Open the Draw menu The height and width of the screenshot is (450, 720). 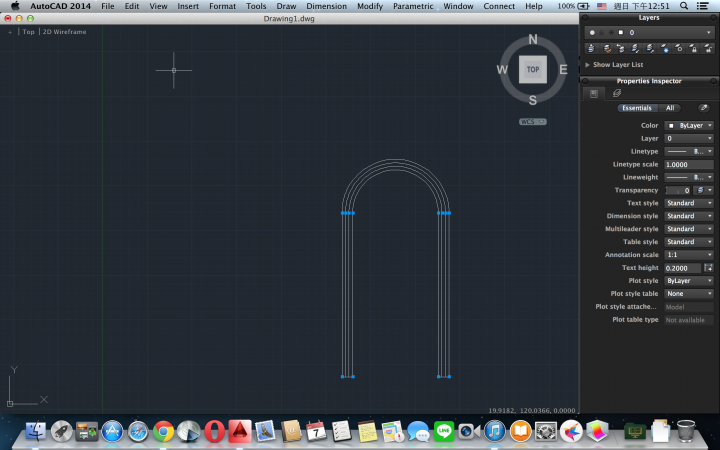(286, 6)
